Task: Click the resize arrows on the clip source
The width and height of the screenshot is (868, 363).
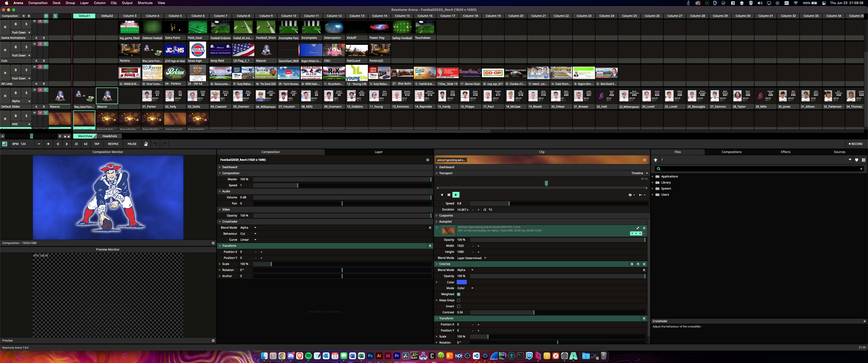Action: tap(638, 228)
